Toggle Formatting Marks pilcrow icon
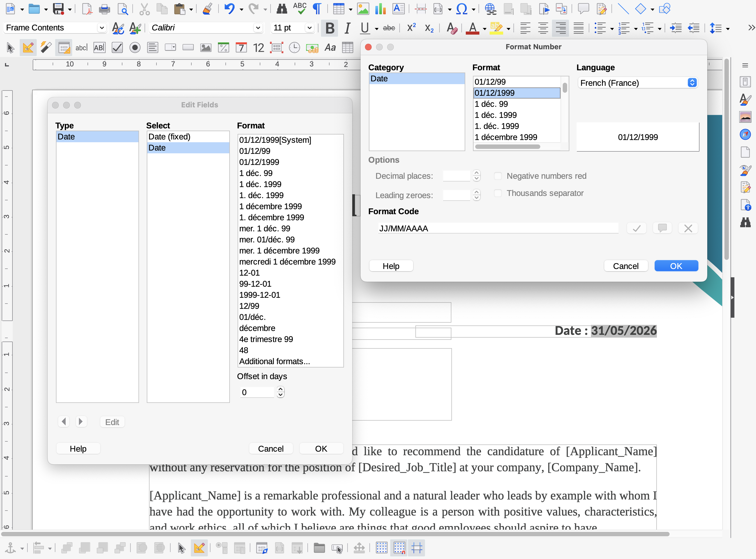The image size is (756, 559). click(x=317, y=9)
